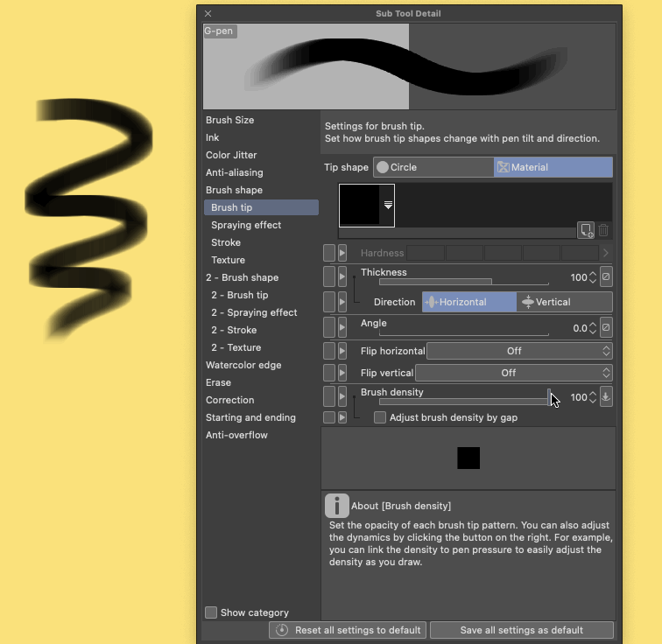Add brush tip material from library icon

[x=586, y=230]
